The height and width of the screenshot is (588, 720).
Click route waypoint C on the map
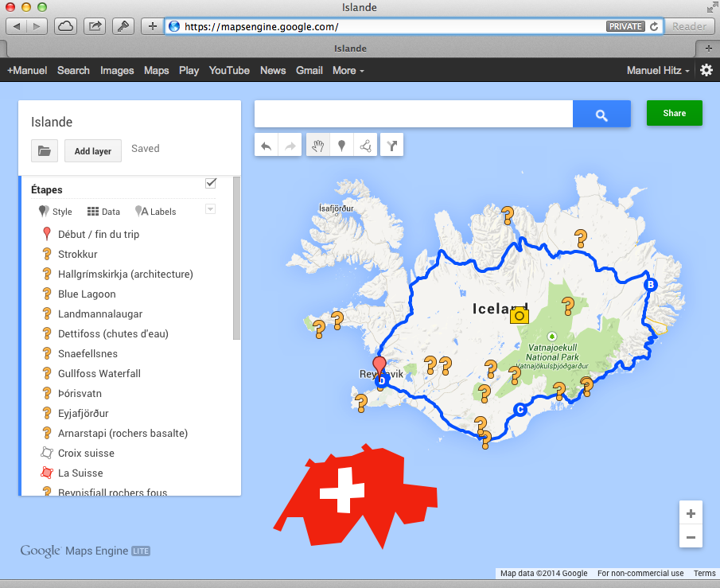tap(520, 409)
